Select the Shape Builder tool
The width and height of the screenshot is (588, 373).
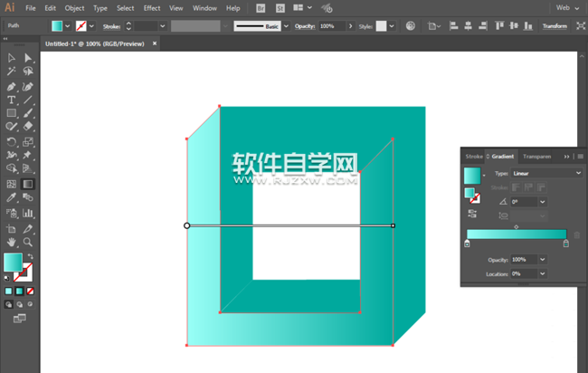[x=11, y=168]
